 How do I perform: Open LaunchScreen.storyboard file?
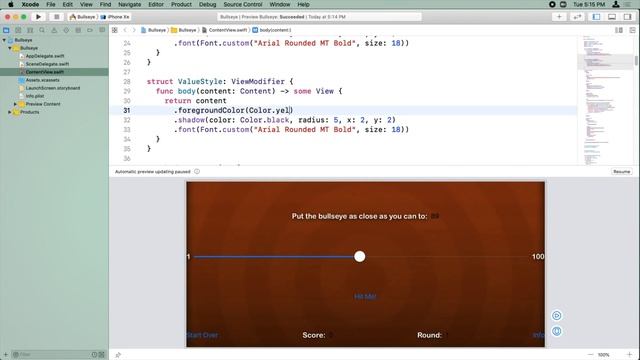click(53, 88)
